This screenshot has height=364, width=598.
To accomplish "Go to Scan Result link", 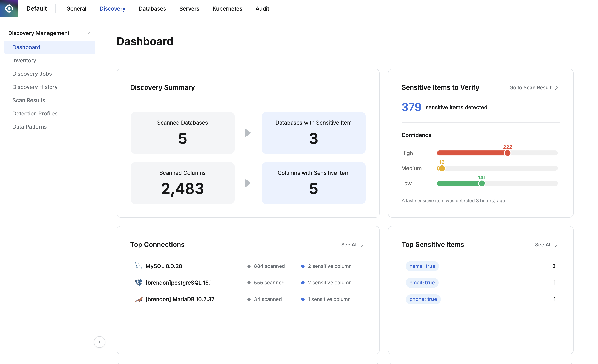I will 530,88.
